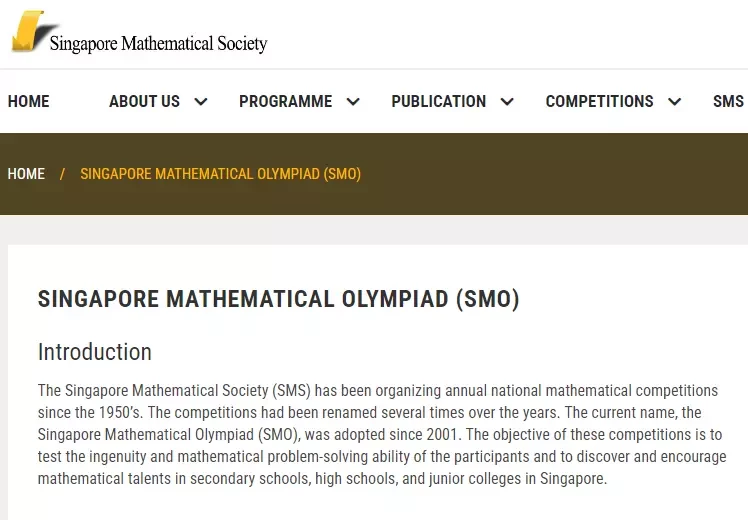Click the Singapore Mathematical Olympiad (SMO) breadcrumb
The image size is (748, 520).
(x=220, y=174)
